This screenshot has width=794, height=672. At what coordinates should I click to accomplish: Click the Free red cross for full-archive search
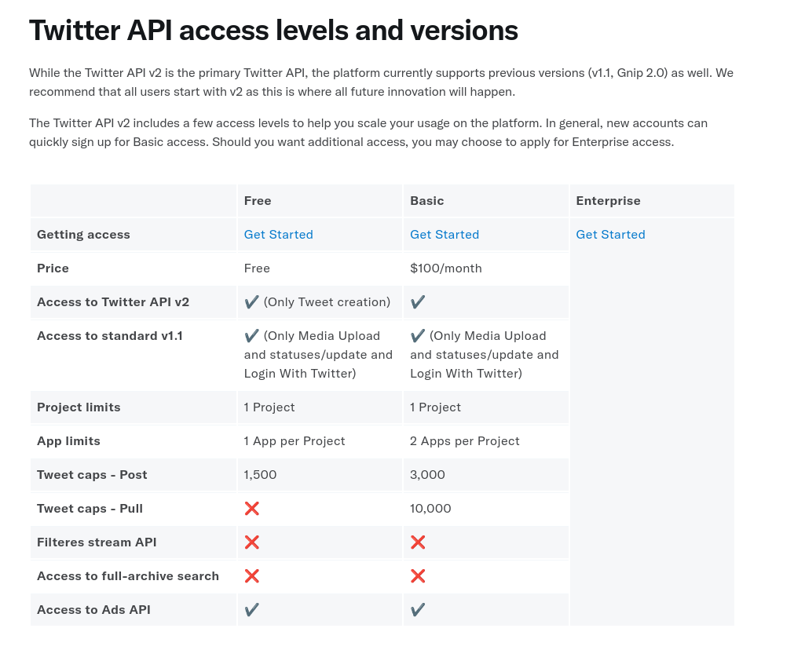pos(251,576)
